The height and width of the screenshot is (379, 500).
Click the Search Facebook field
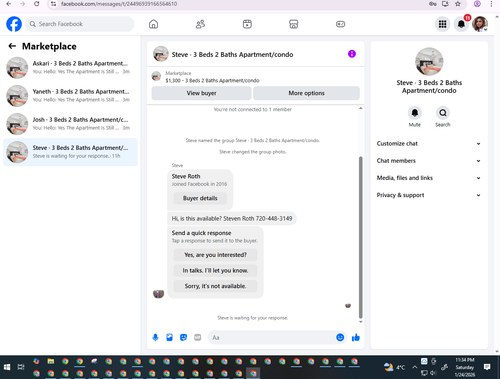pyautogui.click(x=80, y=24)
